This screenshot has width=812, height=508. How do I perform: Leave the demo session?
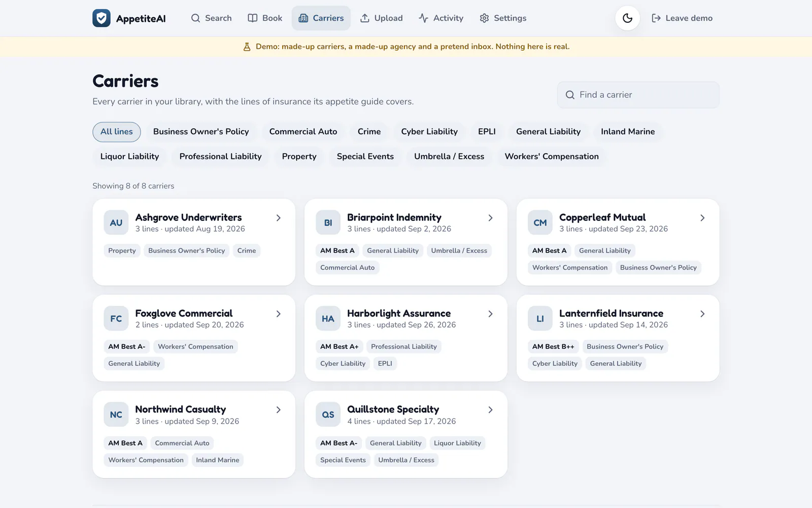(682, 18)
